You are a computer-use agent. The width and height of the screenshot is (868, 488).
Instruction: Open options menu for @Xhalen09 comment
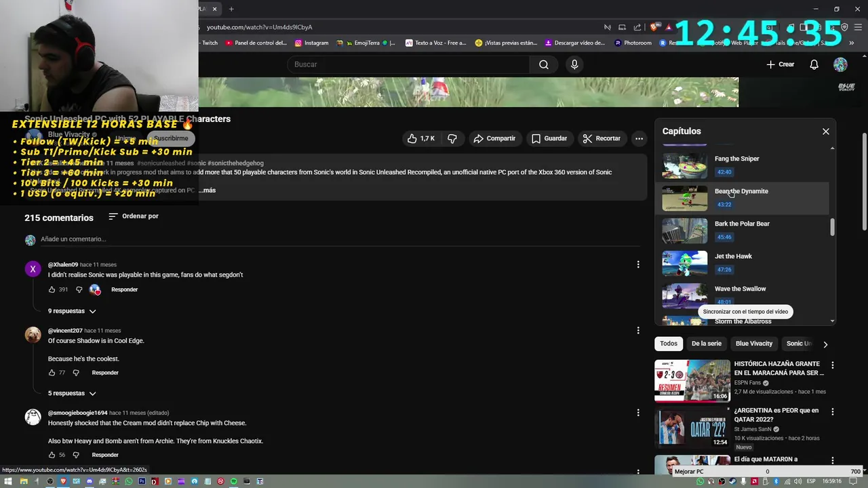[x=637, y=264]
